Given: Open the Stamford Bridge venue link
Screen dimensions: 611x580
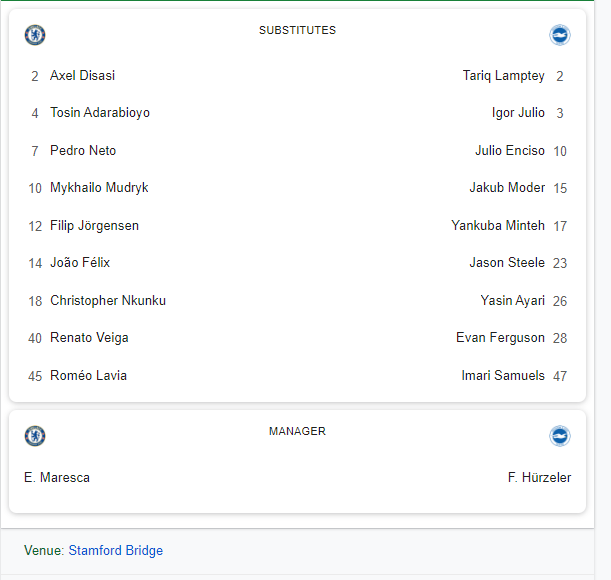Looking at the screenshot, I should click(x=115, y=551).
